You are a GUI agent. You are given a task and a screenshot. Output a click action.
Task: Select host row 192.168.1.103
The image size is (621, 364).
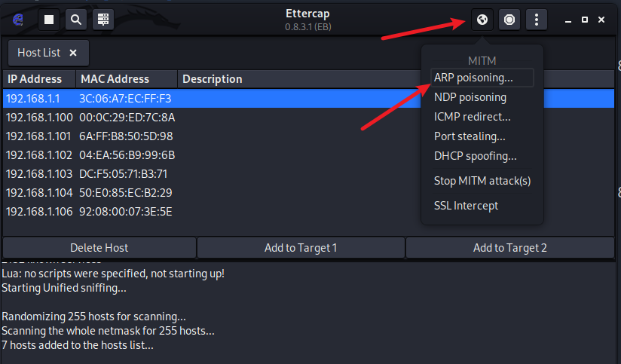click(308, 174)
